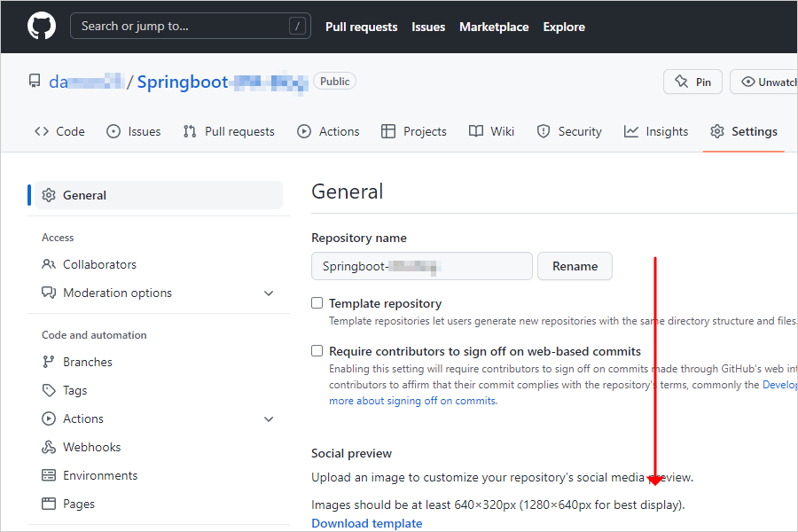Expand the Moderation options chevron
The height and width of the screenshot is (532, 798).
tap(269, 293)
